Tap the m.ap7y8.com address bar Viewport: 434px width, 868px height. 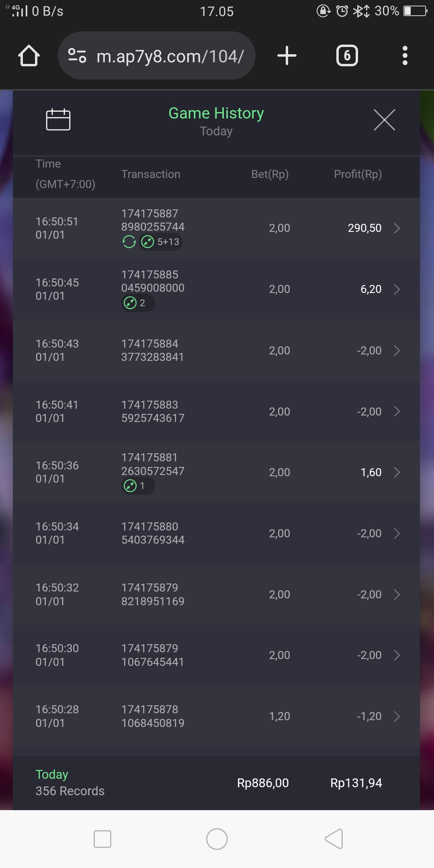tap(170, 56)
